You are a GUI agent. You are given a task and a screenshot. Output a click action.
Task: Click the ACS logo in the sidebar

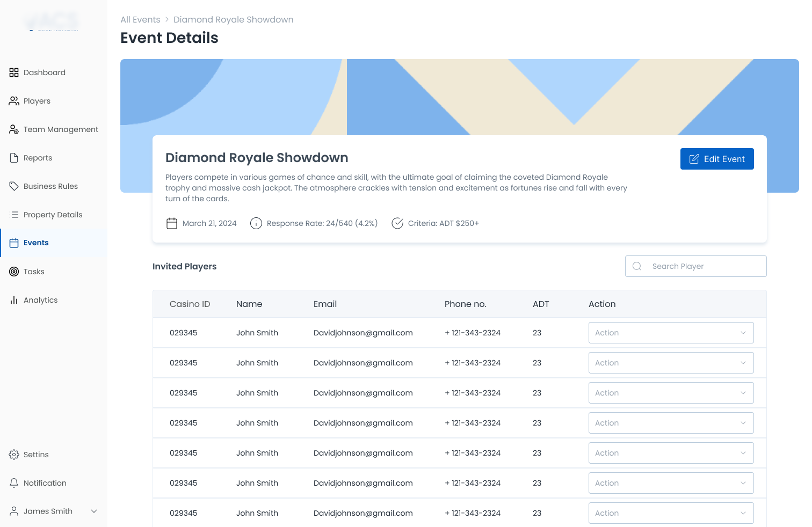point(52,22)
